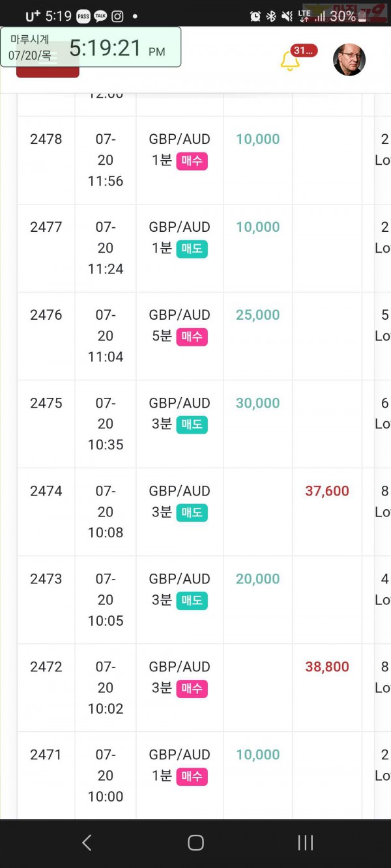Tap the Instagram icon in status bar

117,16
